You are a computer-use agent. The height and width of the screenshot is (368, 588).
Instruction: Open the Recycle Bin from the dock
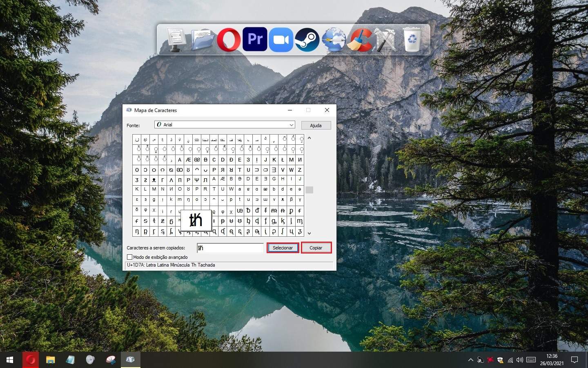click(x=412, y=39)
